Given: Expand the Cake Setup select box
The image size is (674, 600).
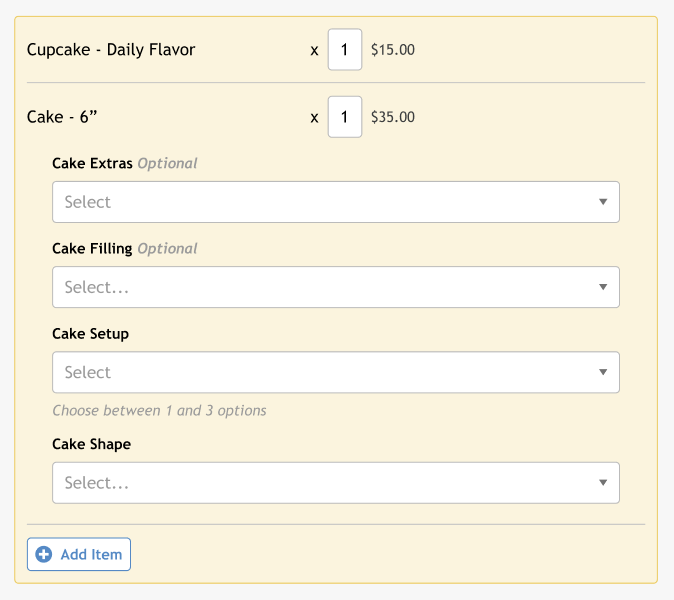Looking at the screenshot, I should pyautogui.click(x=336, y=372).
